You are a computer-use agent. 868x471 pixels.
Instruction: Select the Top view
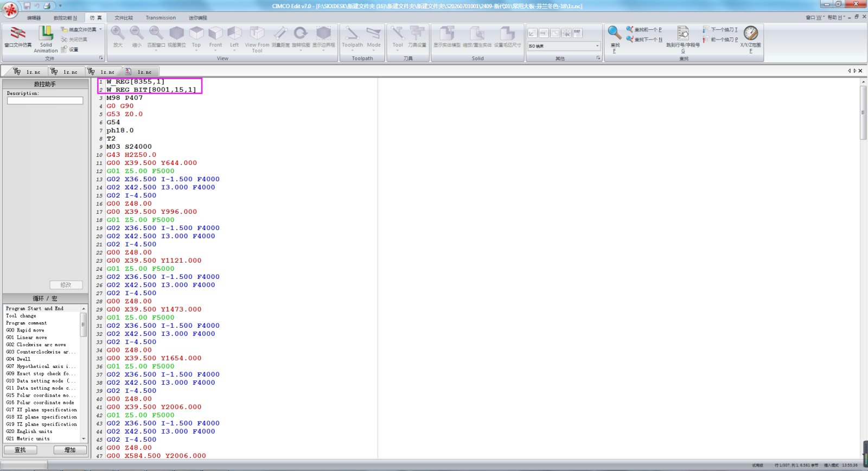tap(196, 37)
